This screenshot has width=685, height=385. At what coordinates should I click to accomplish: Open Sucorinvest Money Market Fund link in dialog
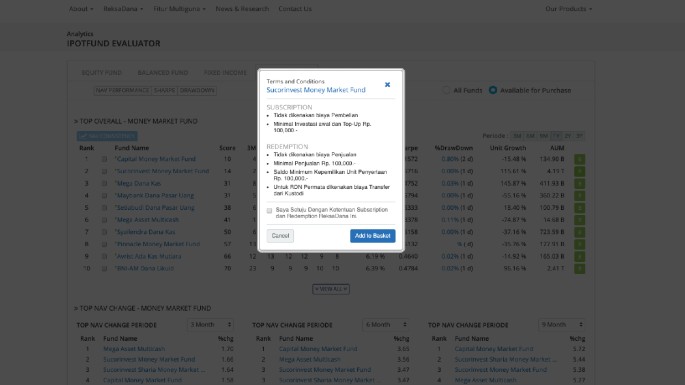[316, 90]
